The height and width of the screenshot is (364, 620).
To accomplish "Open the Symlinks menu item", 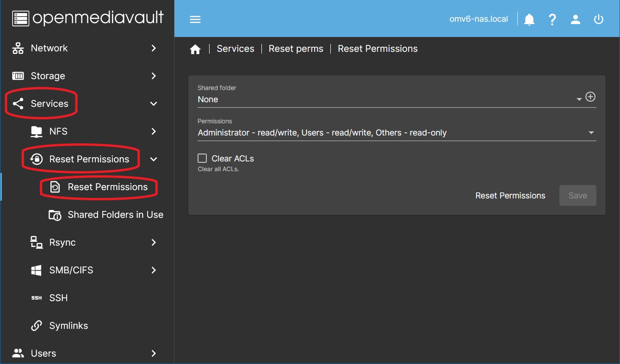I will 68,326.
